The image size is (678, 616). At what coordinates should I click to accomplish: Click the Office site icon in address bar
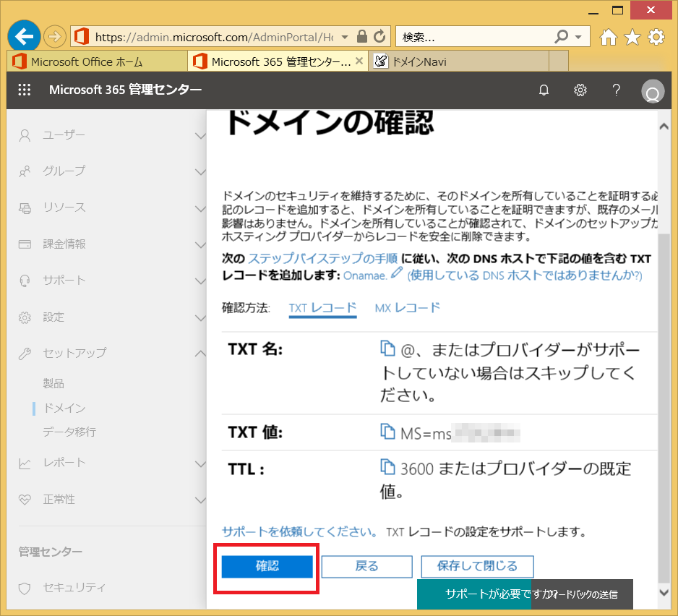click(81, 37)
